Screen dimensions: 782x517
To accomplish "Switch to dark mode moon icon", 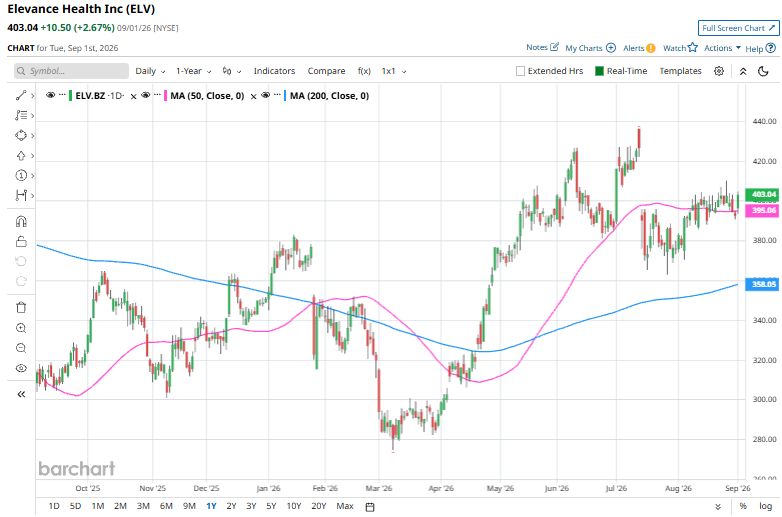I will pos(763,71).
